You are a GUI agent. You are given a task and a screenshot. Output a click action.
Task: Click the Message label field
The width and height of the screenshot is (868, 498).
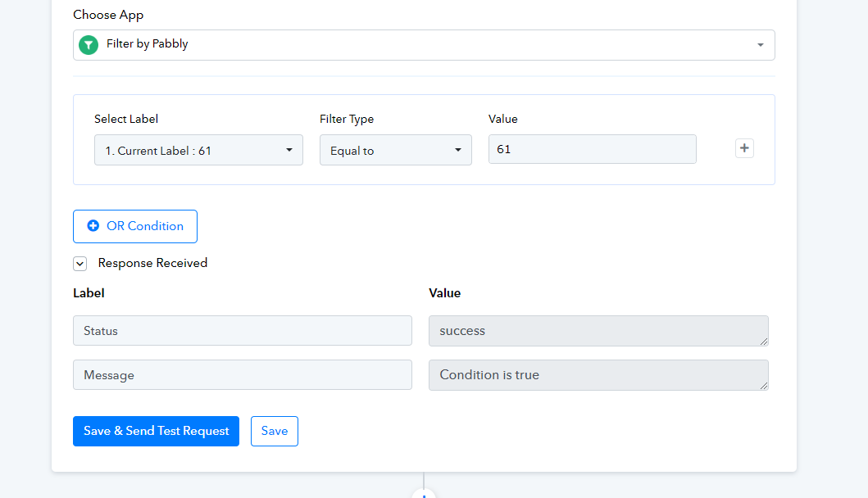(243, 374)
